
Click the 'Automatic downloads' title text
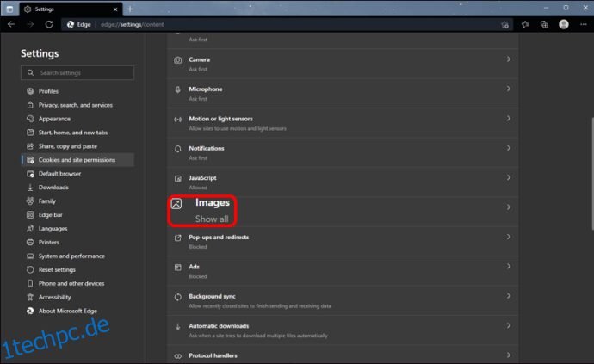click(219, 326)
